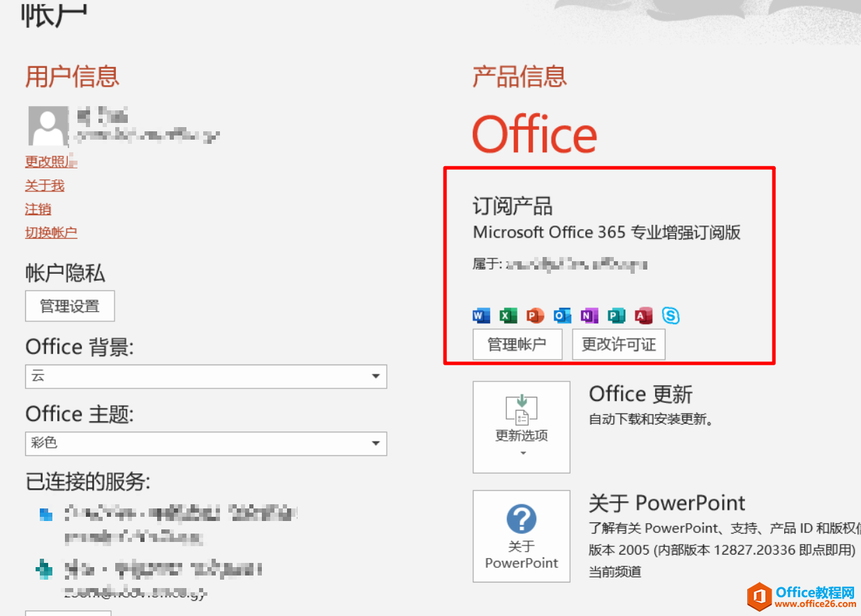
Task: Click the Access app icon
Action: coord(643,316)
